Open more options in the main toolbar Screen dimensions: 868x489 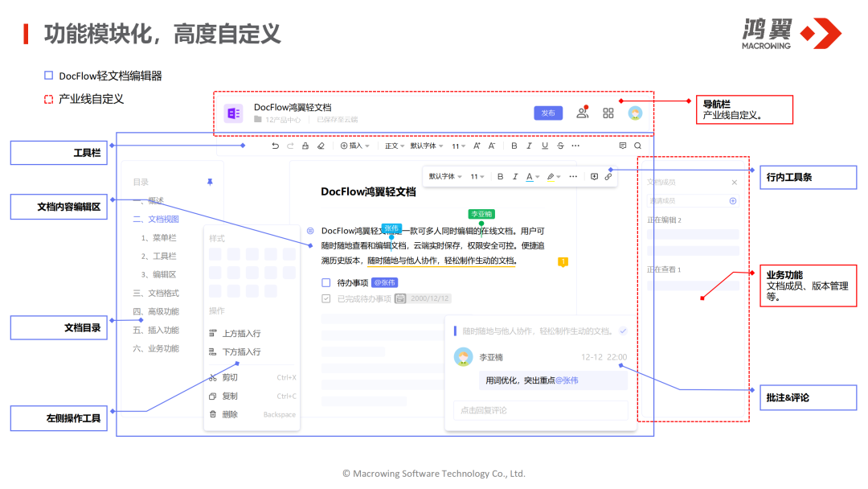(x=575, y=146)
